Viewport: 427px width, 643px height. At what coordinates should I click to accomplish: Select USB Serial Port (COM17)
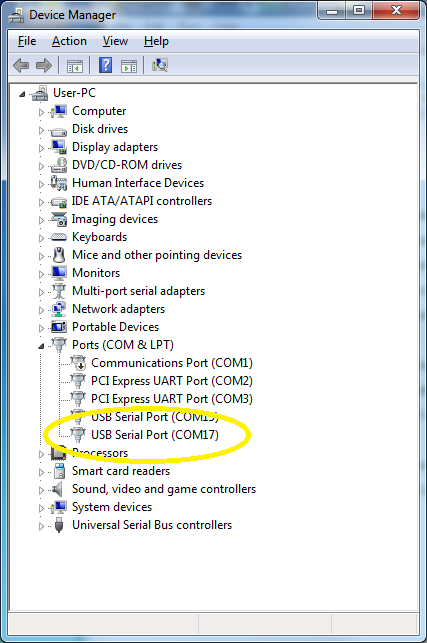pyautogui.click(x=155, y=435)
